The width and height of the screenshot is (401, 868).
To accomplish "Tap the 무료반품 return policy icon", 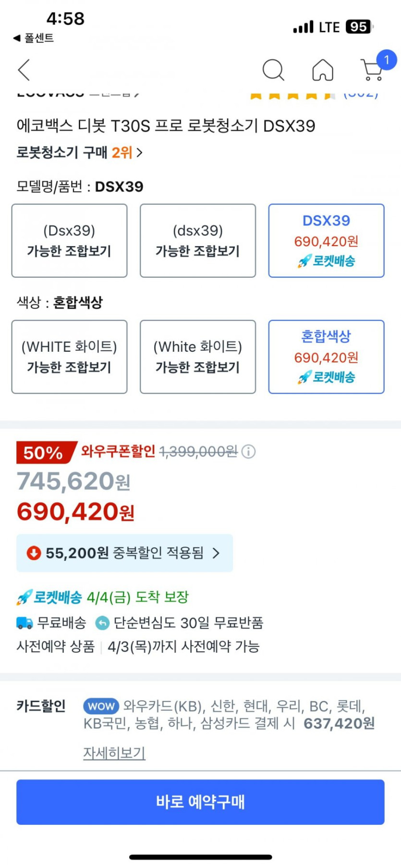I will pyautogui.click(x=102, y=623).
